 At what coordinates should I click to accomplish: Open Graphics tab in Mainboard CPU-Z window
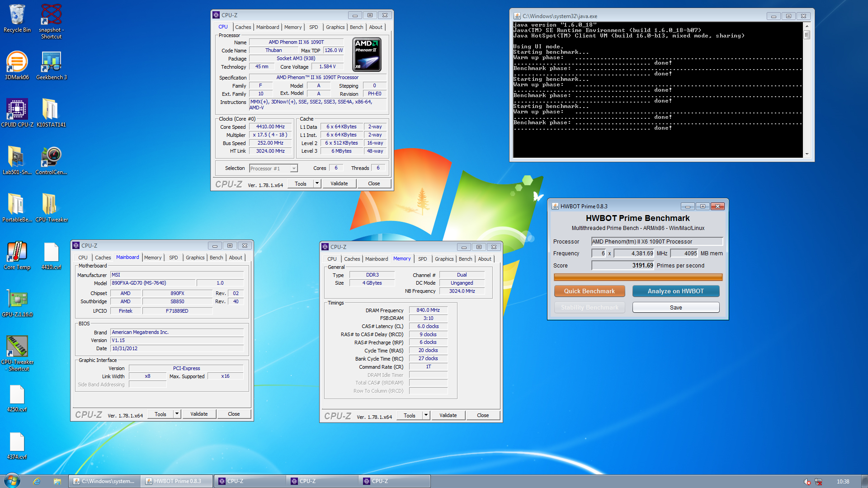(195, 258)
